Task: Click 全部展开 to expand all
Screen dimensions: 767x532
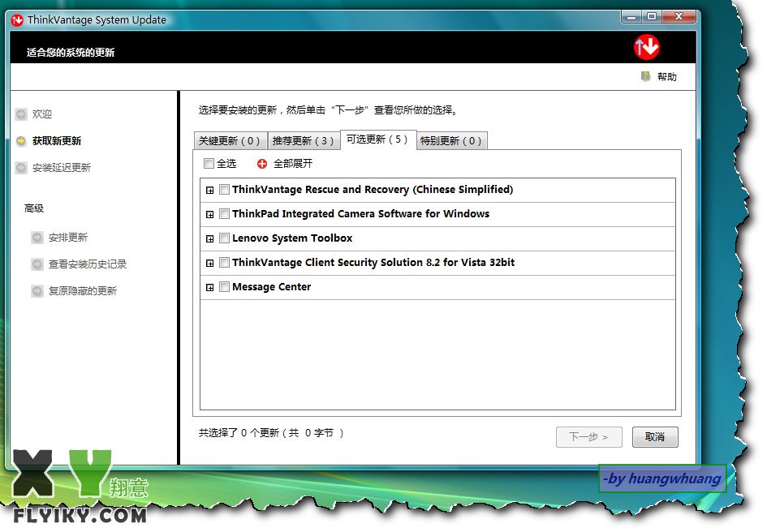Action: tap(293, 163)
